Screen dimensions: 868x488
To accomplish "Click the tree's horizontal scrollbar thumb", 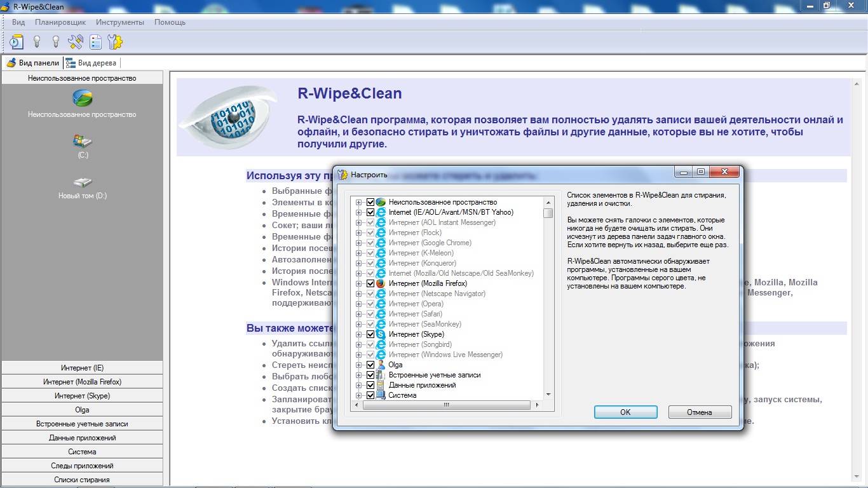I will 446,405.
